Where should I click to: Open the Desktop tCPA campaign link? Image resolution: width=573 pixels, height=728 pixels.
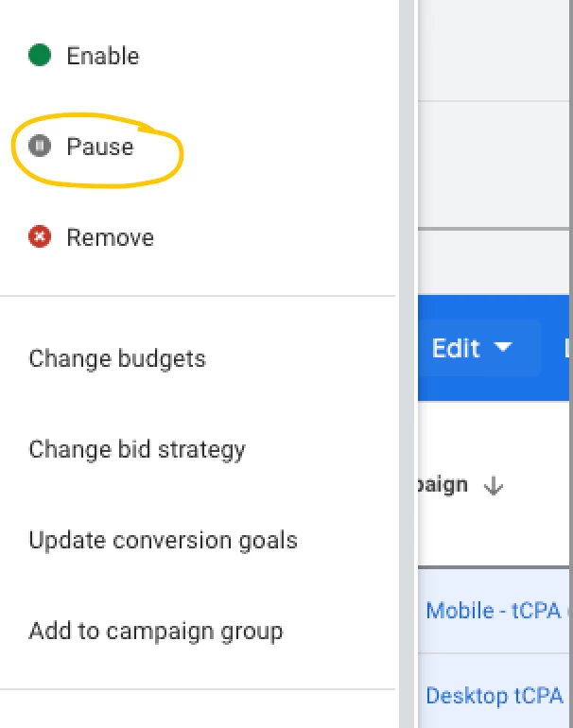pos(496,696)
